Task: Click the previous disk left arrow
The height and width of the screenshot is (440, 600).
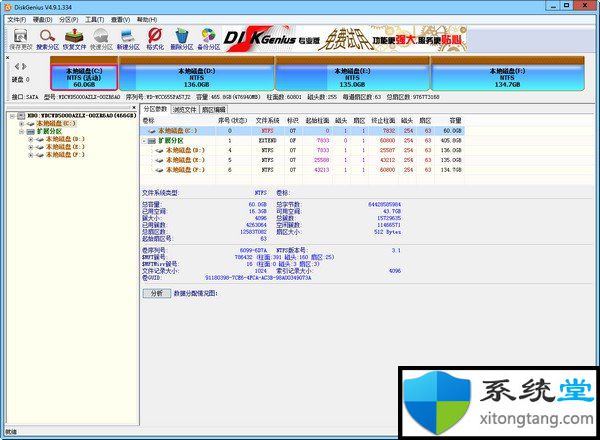Action: pos(16,67)
